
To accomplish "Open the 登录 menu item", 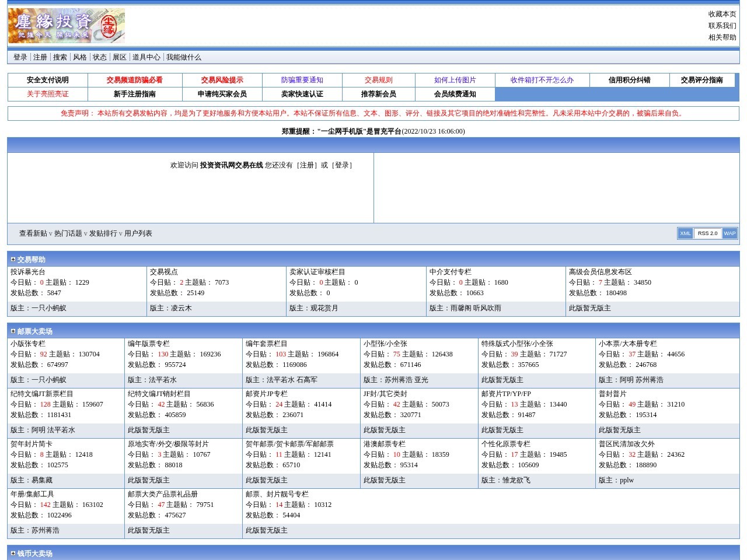I will click(20, 57).
